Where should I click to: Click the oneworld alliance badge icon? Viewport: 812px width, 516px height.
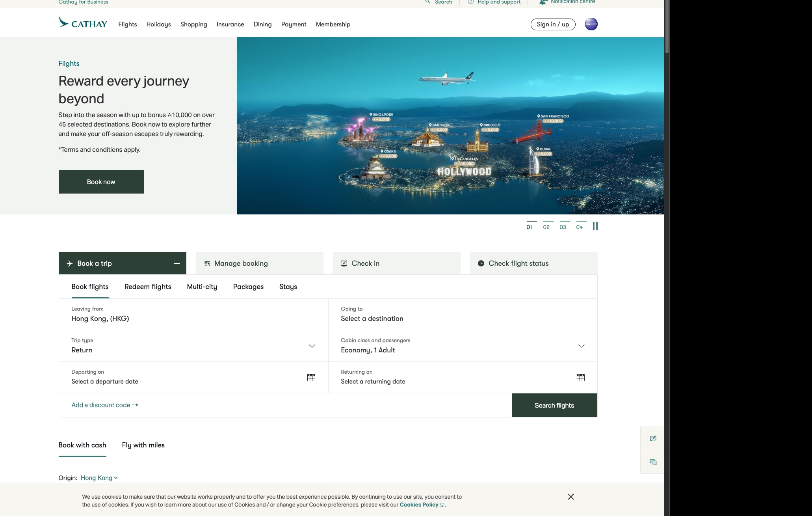click(x=591, y=24)
